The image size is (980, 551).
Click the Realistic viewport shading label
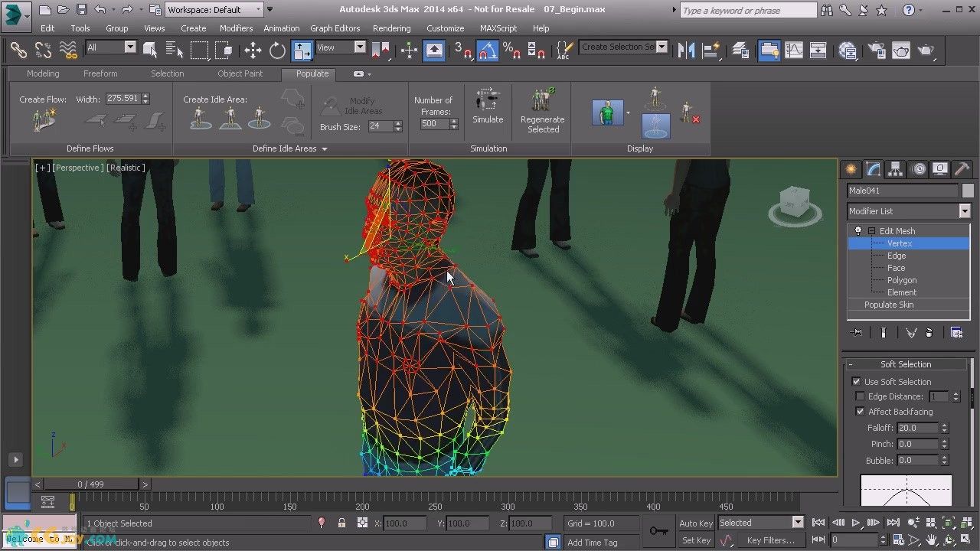tap(126, 168)
